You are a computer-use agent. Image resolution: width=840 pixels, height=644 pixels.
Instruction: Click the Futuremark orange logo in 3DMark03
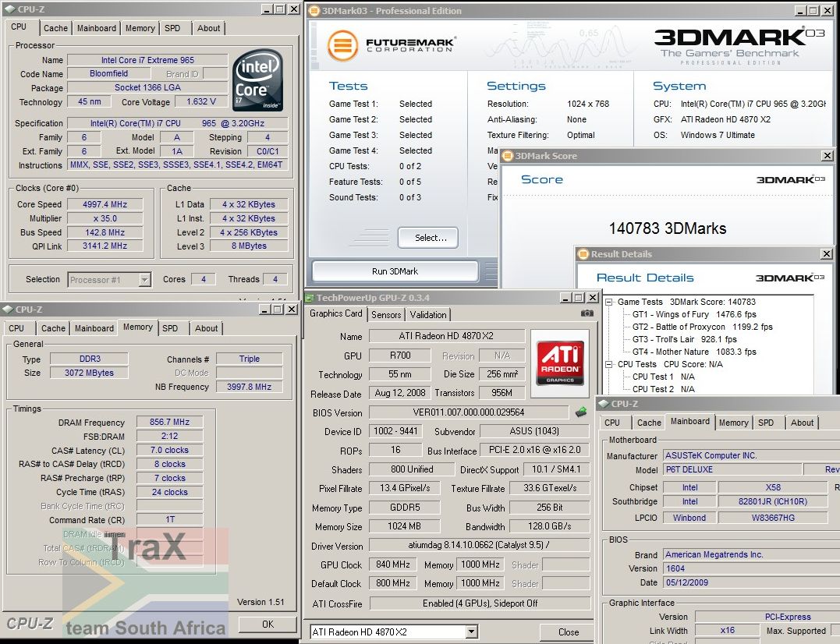coord(342,45)
